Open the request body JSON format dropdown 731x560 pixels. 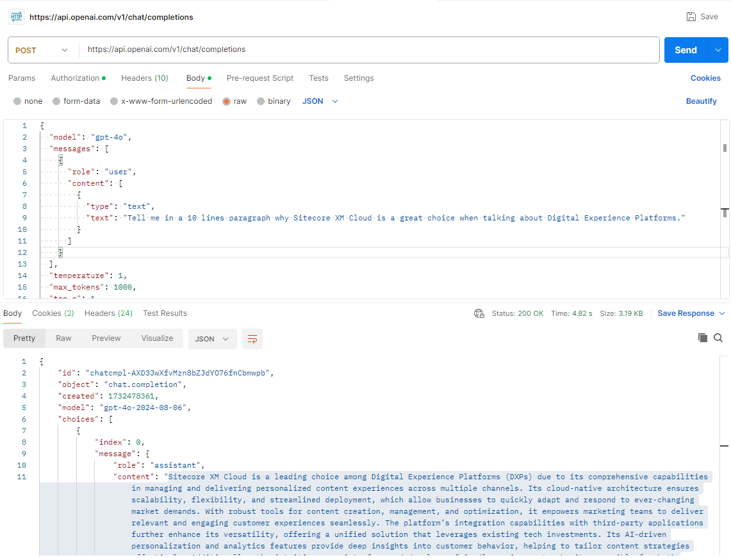(320, 101)
